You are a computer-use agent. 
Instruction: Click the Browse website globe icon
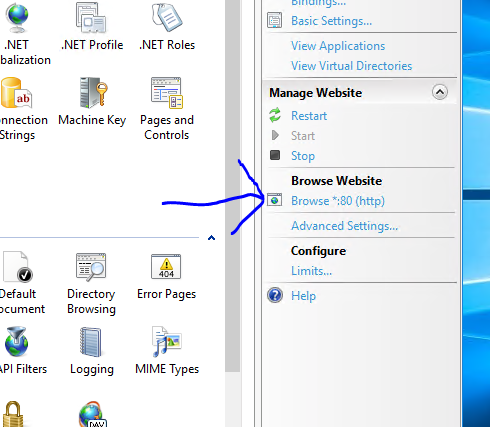coord(274,200)
